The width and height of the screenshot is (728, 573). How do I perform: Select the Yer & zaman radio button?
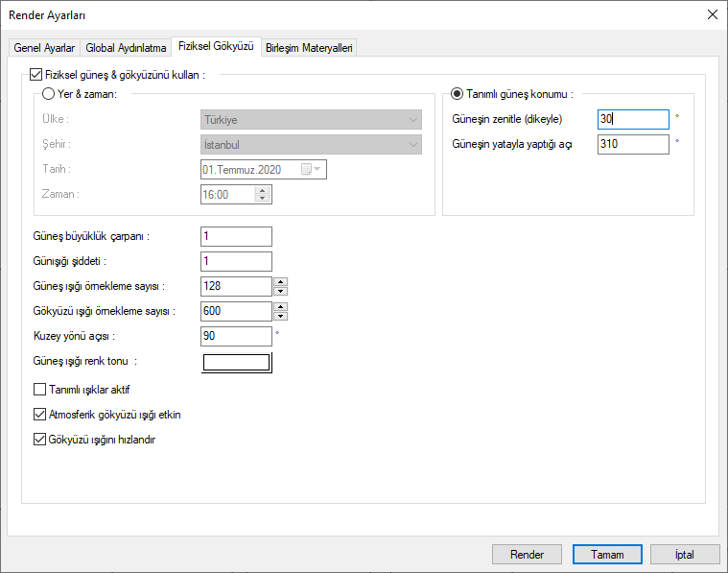click(x=49, y=94)
